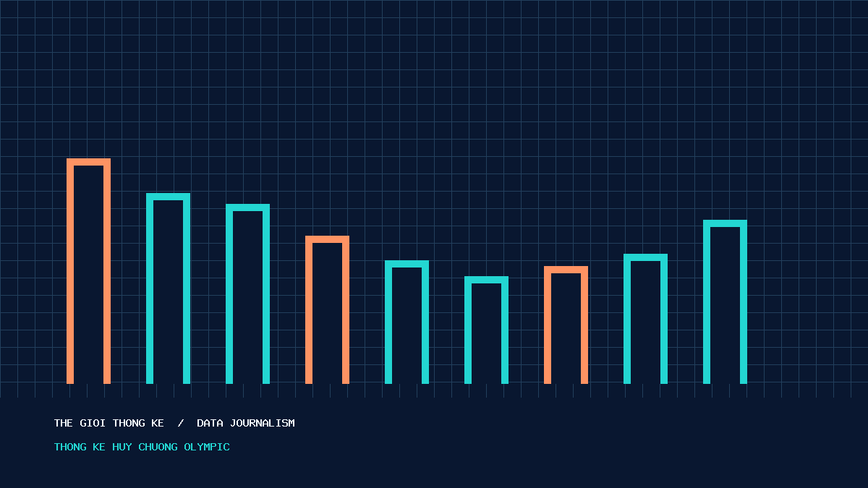Click the fifth bar, outlined in teal

[407, 322]
